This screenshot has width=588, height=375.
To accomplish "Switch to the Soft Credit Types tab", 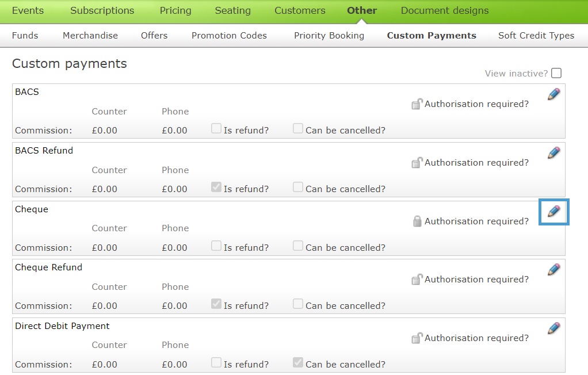I will pyautogui.click(x=536, y=35).
